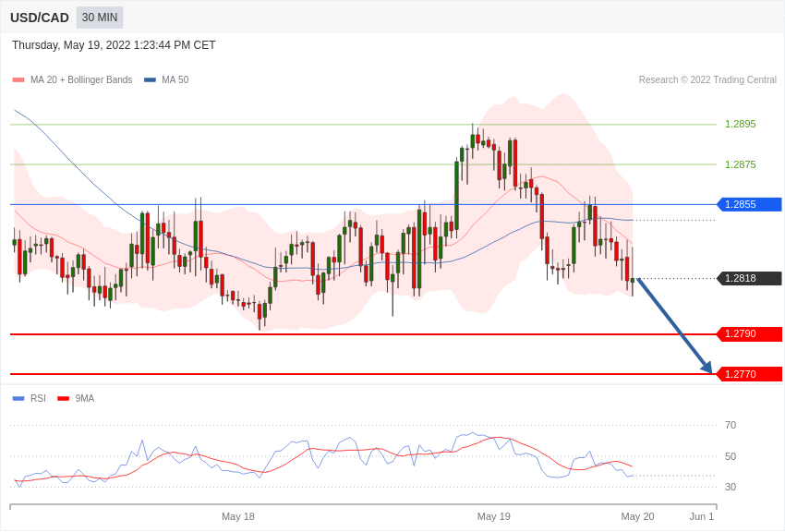Click the May 18 date axis label
Viewport: 785px width, 532px height.
(x=238, y=516)
